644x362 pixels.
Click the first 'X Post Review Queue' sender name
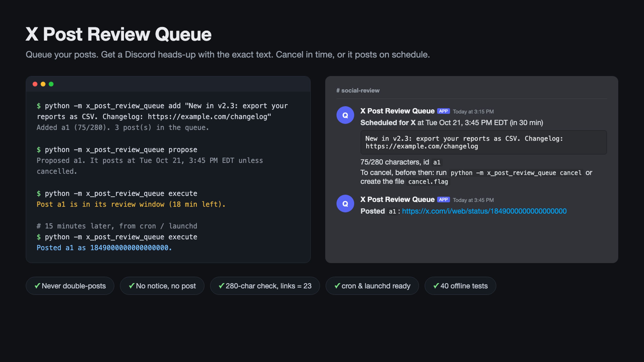point(397,111)
